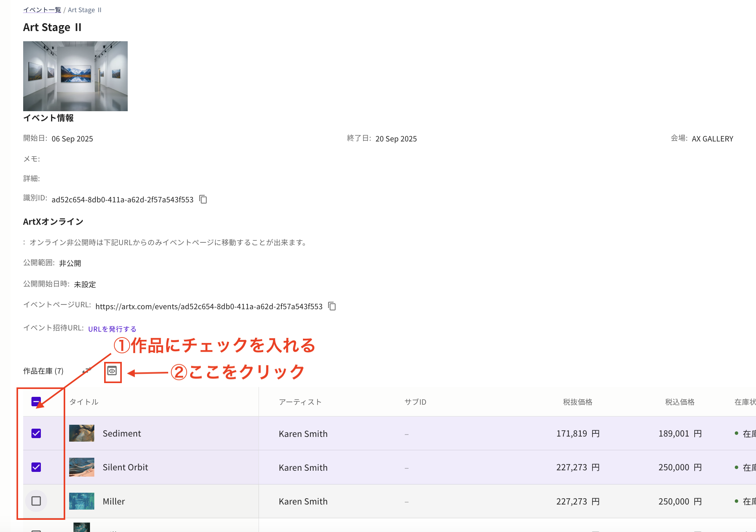Image resolution: width=756 pixels, height=532 pixels.
Task: Click the 189,001 円 price cell
Action: pos(680,433)
